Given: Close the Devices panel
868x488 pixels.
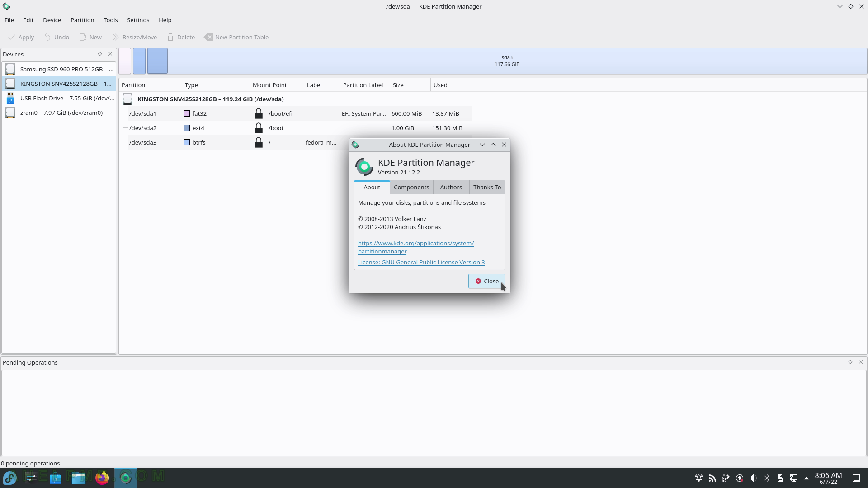Looking at the screenshot, I should coord(110,54).
